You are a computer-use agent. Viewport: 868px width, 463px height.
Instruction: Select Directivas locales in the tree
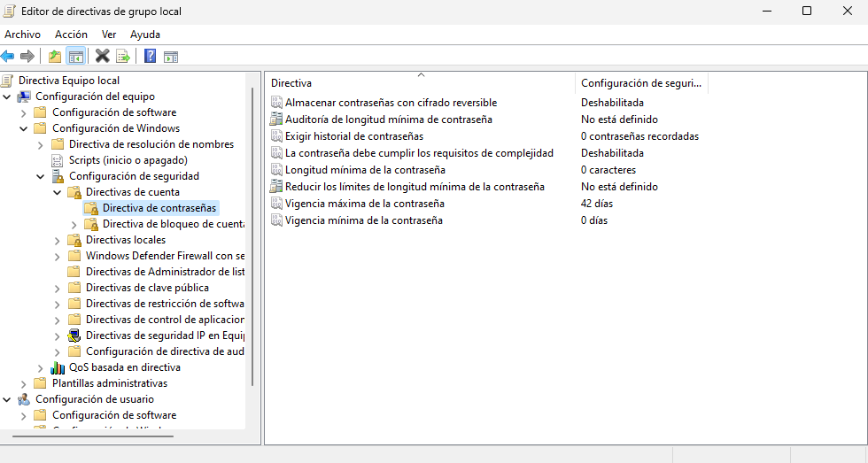click(125, 240)
